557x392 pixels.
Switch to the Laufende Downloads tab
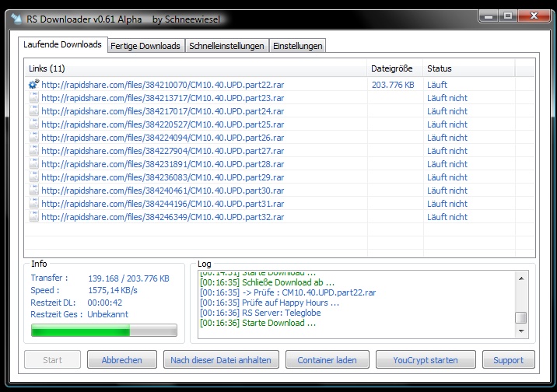[x=62, y=44]
